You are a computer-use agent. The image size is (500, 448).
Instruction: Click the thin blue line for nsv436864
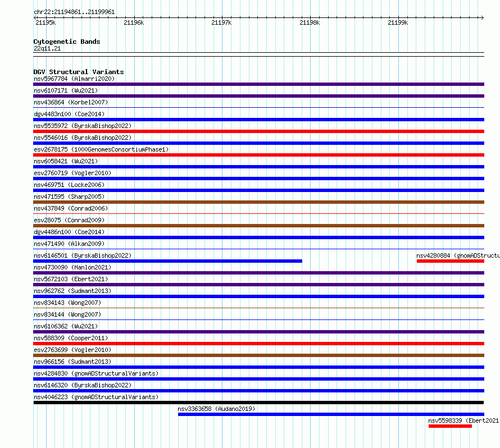click(258, 108)
